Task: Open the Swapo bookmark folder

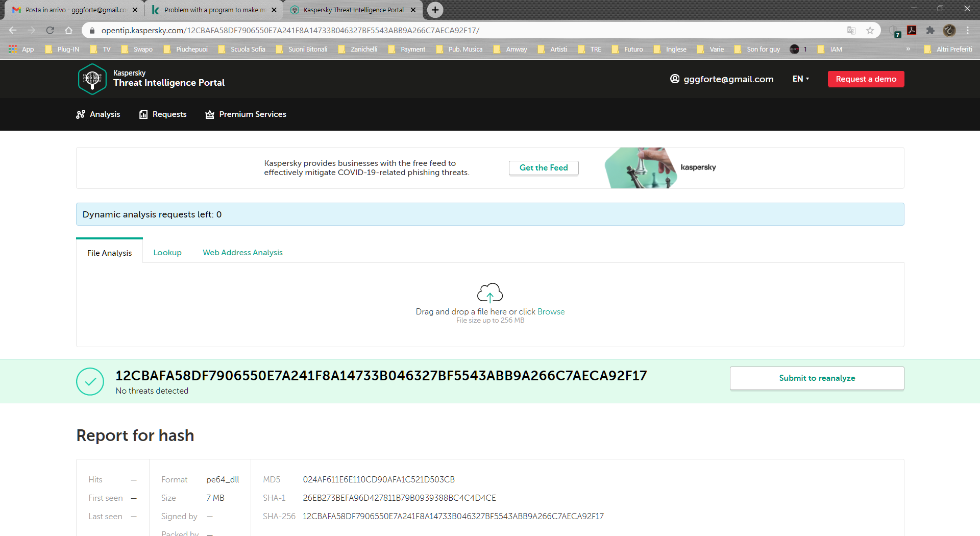Action: coord(137,50)
